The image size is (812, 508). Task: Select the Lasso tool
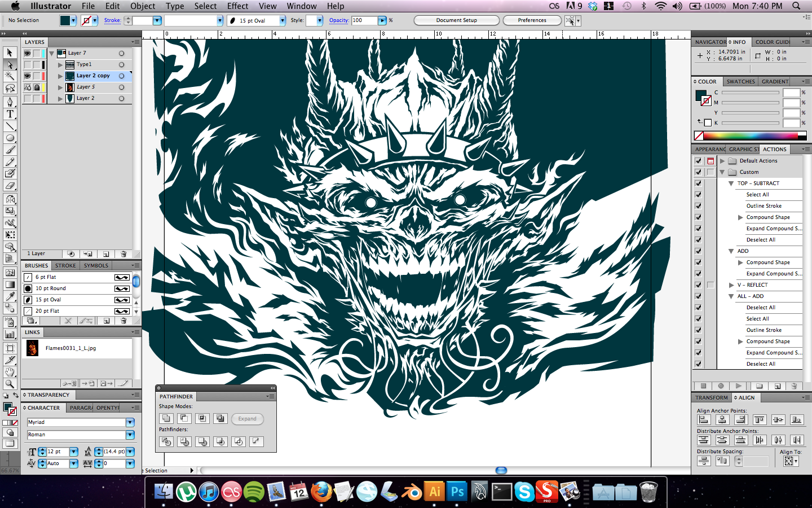tap(10, 88)
